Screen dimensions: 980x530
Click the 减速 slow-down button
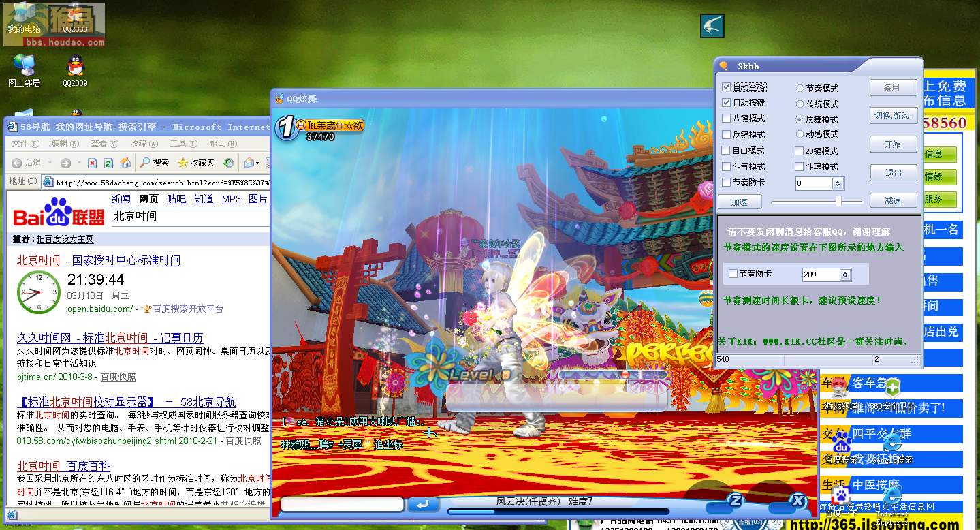(x=894, y=201)
